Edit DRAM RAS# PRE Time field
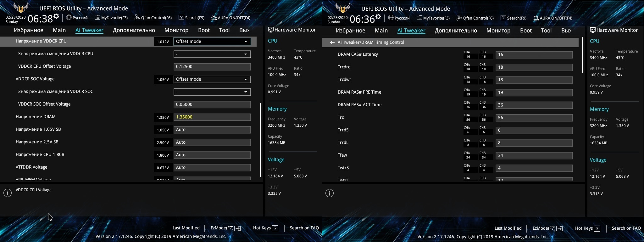644x242 pixels. tap(534, 92)
